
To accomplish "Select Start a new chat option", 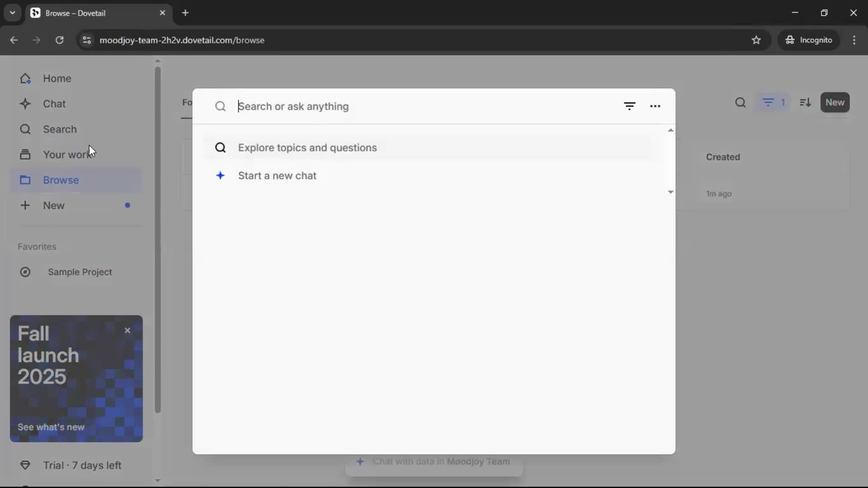I will [x=277, y=176].
